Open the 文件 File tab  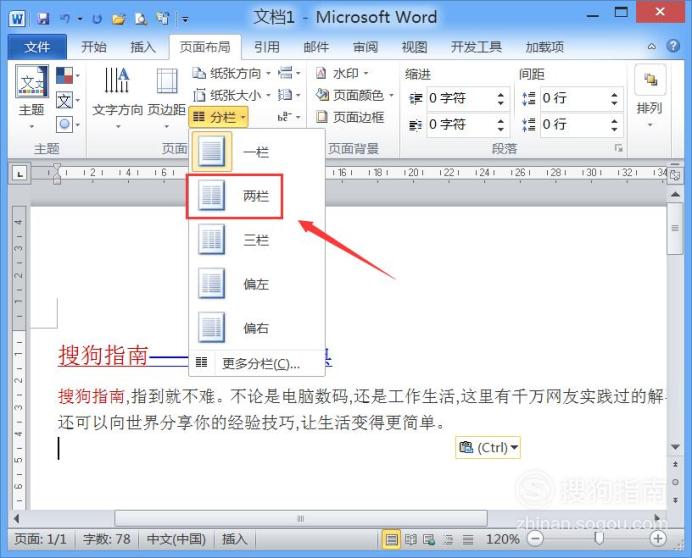tap(37, 47)
